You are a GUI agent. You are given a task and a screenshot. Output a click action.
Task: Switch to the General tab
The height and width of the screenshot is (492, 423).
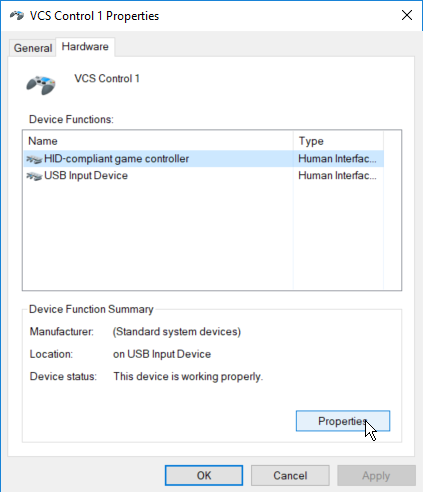click(33, 48)
